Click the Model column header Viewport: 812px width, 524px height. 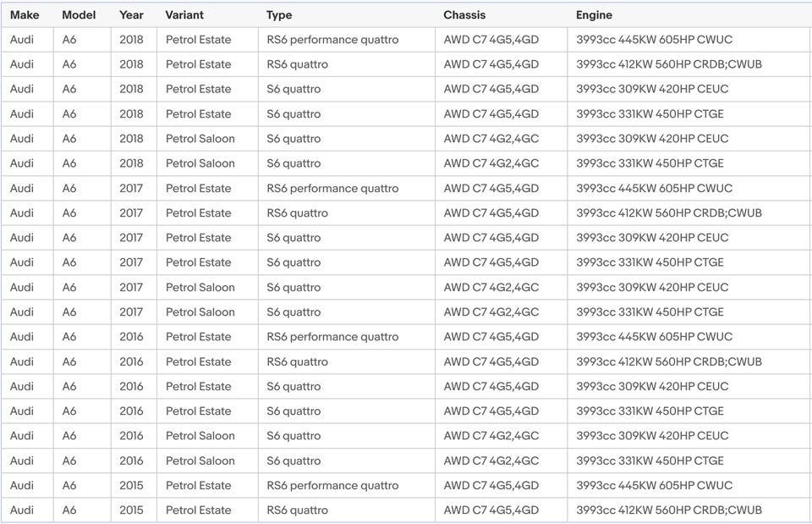coord(79,15)
